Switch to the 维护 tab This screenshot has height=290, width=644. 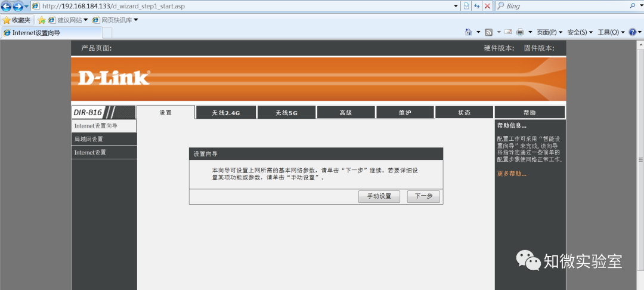(x=405, y=113)
